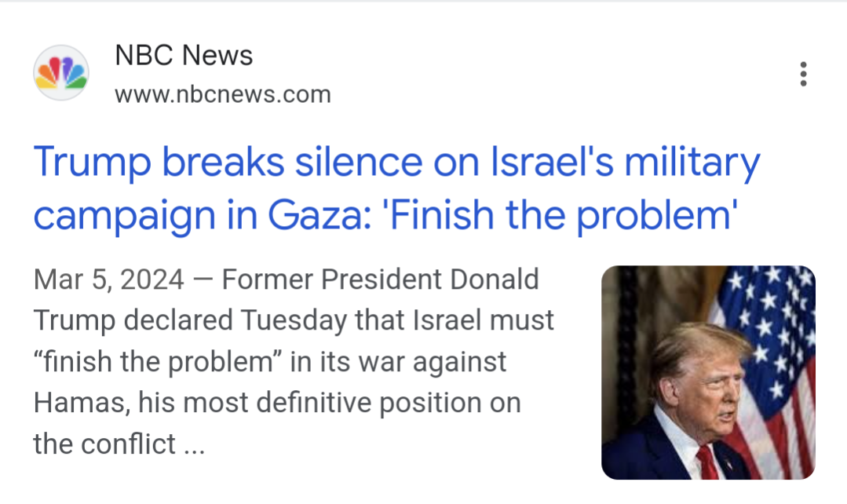Click the snippet line beginning with 'Hamas'

pyautogui.click(x=276, y=403)
